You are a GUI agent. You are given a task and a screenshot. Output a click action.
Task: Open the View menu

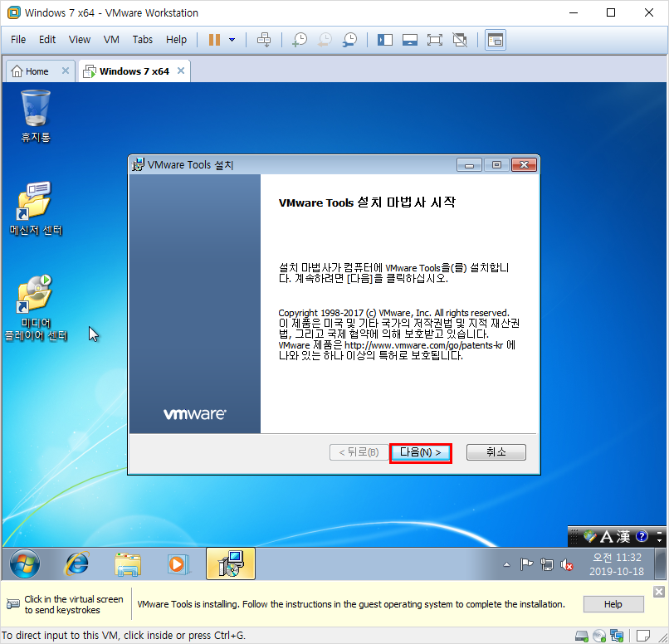[x=80, y=40]
